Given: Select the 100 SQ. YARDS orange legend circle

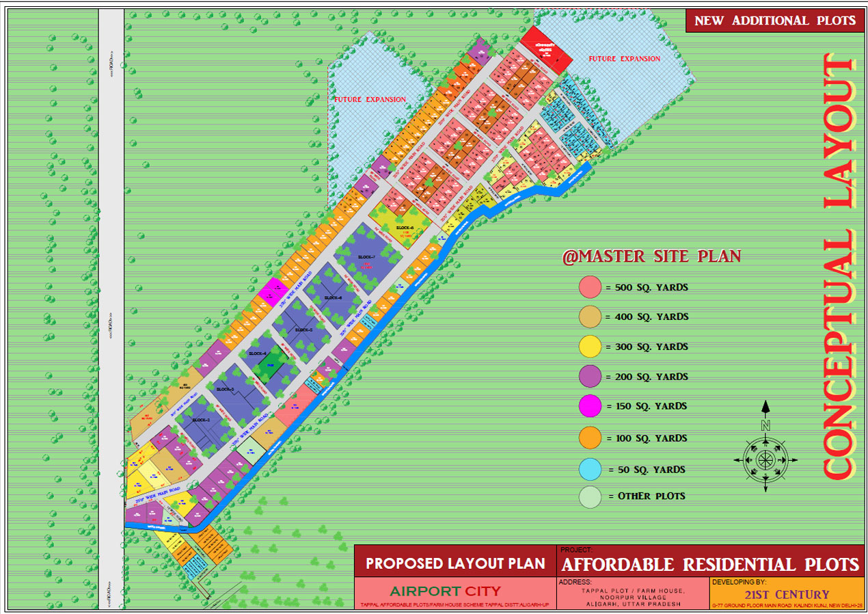Looking at the screenshot, I should tap(589, 438).
